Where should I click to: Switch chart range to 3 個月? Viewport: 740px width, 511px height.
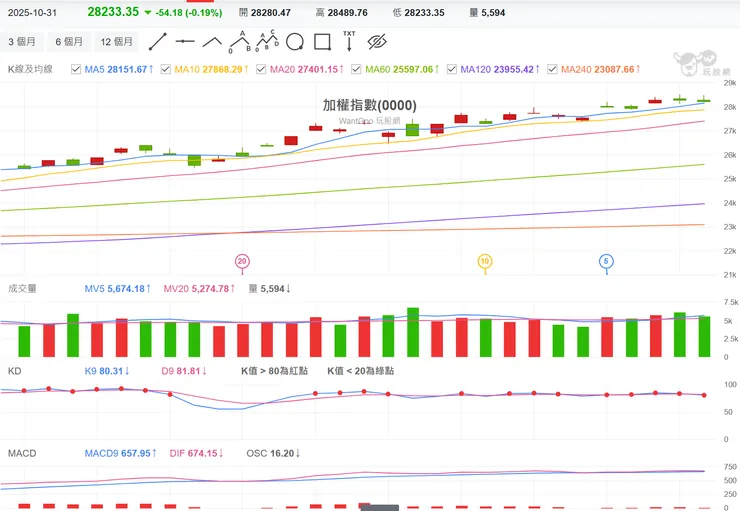tap(22, 42)
